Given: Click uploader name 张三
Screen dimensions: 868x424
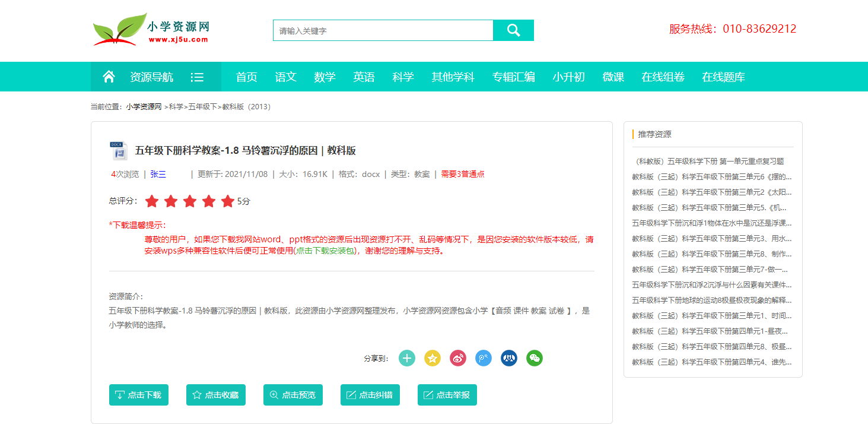Looking at the screenshot, I should 158,174.
